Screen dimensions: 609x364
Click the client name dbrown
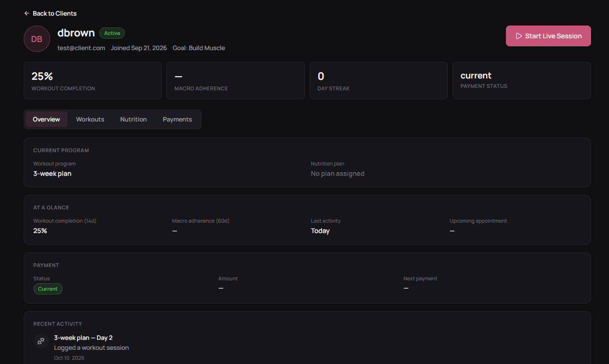[x=76, y=33]
